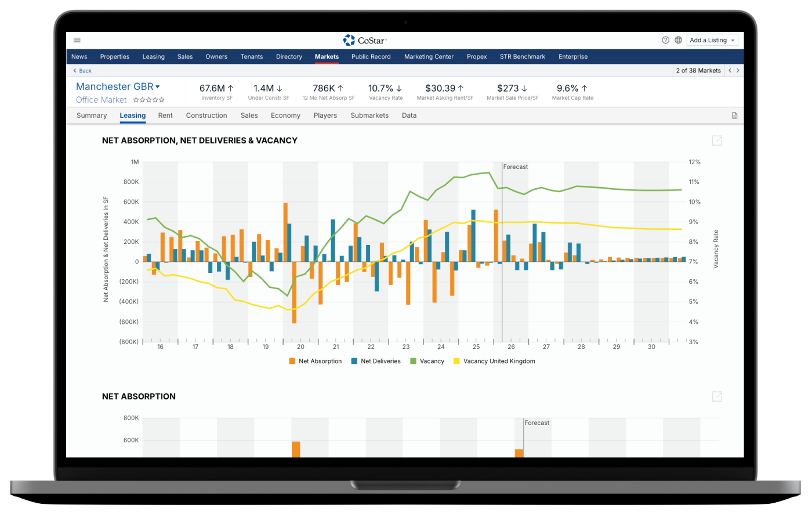The height and width of the screenshot is (519, 812).
Task: Open the Manchester GBR market dropdown
Action: click(158, 87)
